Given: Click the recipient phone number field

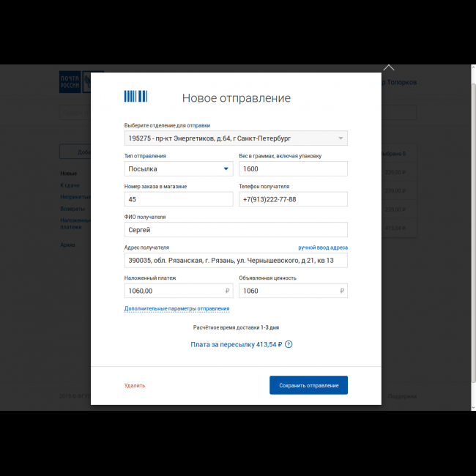Looking at the screenshot, I should [293, 199].
